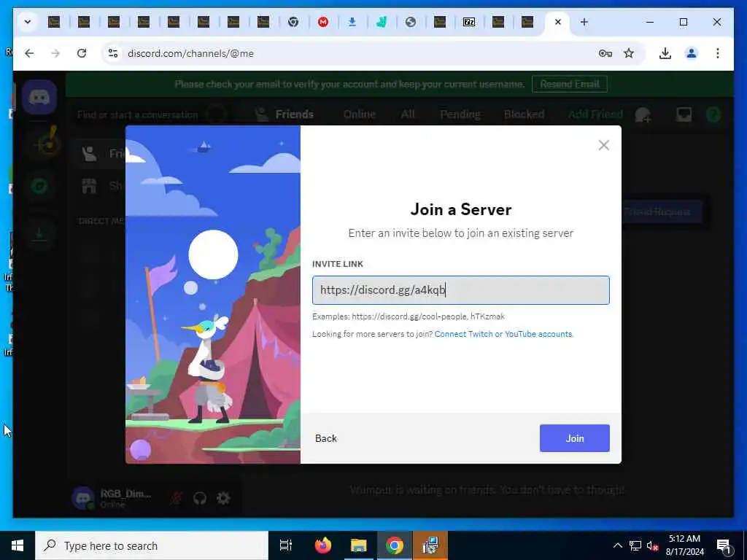Open Chrome downloads tray icon
747x560 pixels.
pyautogui.click(x=665, y=53)
